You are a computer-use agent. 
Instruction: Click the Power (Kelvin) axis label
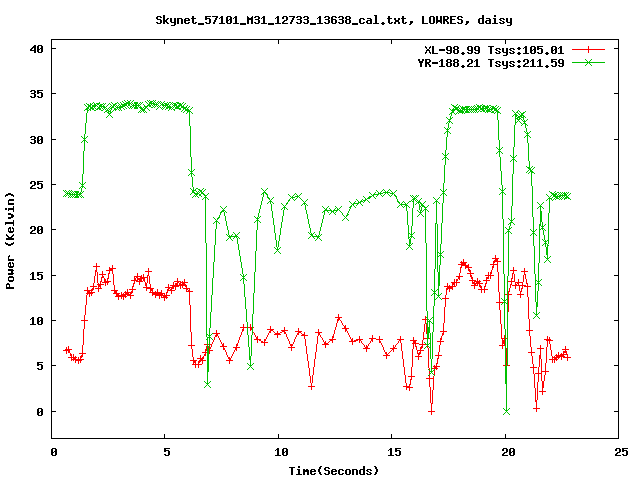pyautogui.click(x=10, y=241)
